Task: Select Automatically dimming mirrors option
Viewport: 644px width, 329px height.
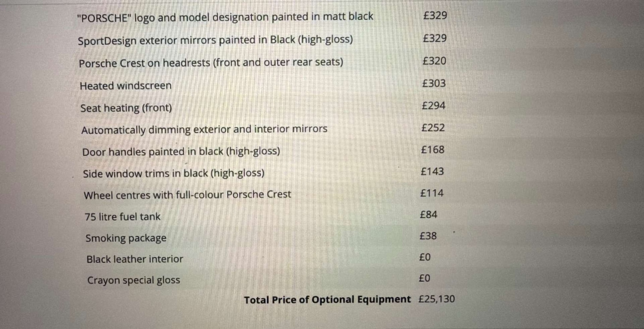Action: 204,129
